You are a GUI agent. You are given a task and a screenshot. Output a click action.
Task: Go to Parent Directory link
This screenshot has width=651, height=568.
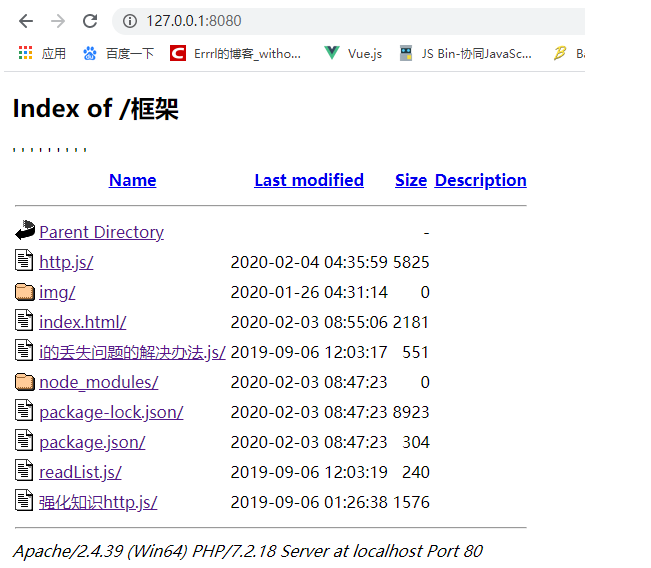pyautogui.click(x=101, y=232)
